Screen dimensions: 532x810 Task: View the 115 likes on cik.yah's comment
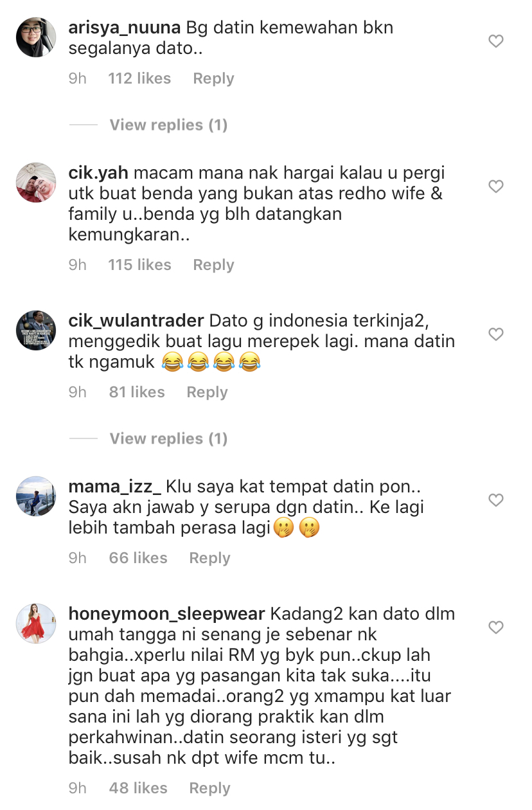pos(139,265)
